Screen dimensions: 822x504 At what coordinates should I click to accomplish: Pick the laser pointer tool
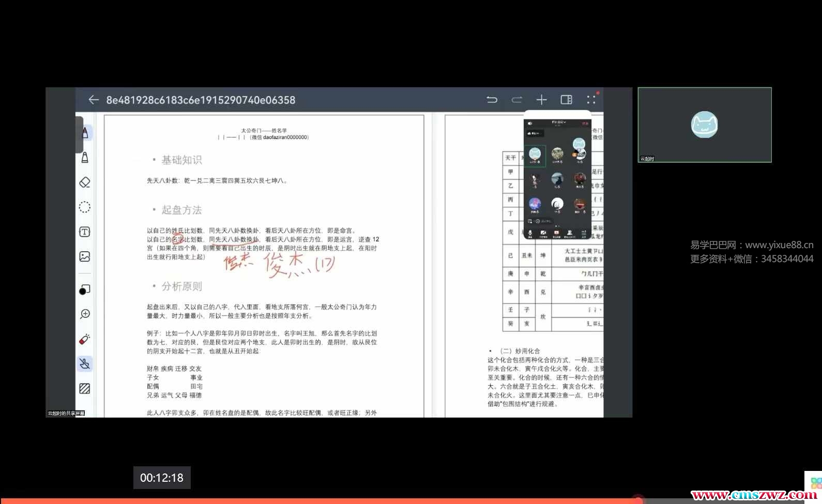tap(85, 339)
